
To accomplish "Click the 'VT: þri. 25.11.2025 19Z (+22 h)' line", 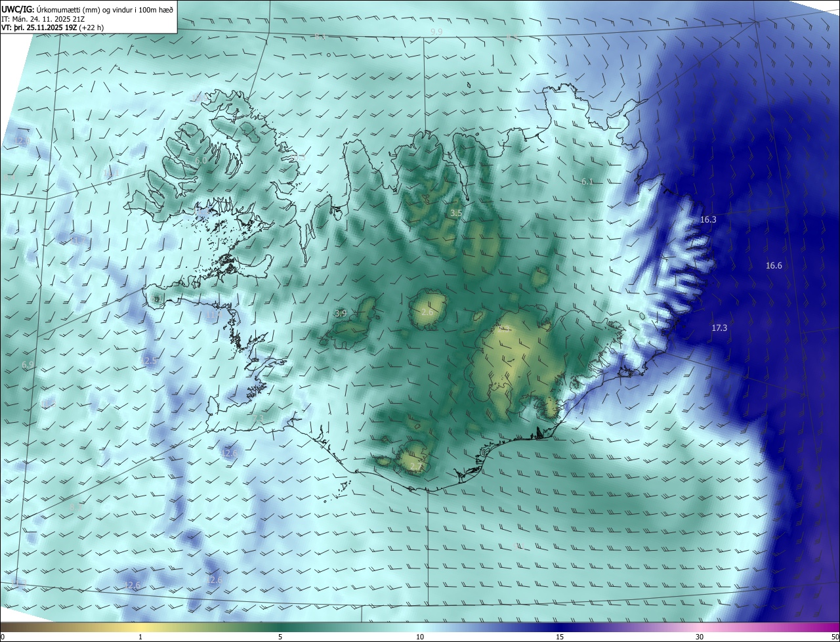I will click(52, 28).
